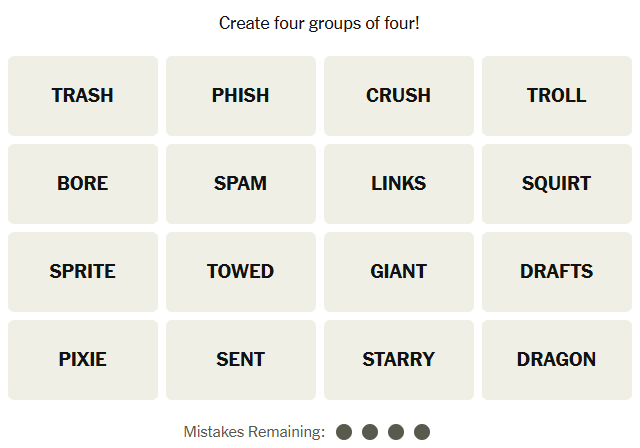This screenshot has height=448, width=640.
Task: Click the 'Create four groups of four!' heading
Action: pos(319,22)
